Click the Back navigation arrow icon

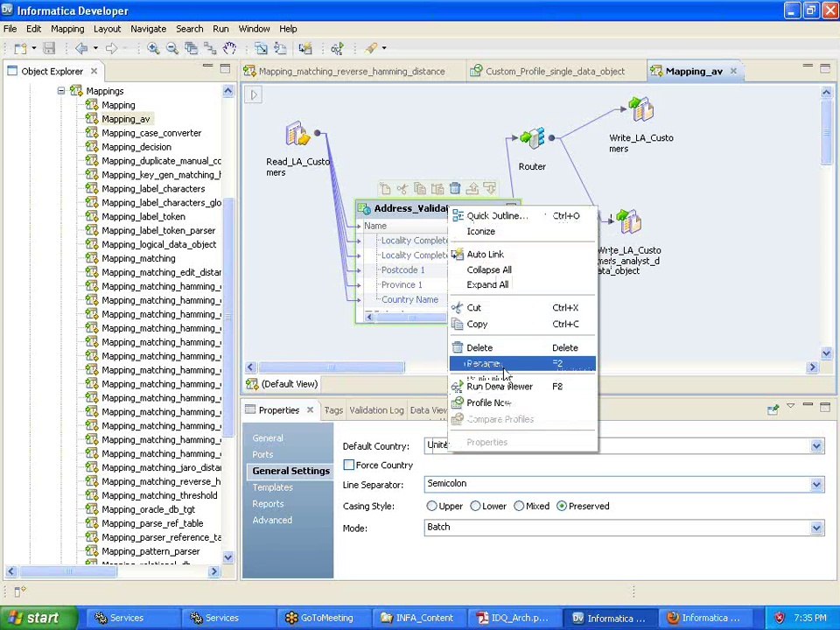pos(81,48)
